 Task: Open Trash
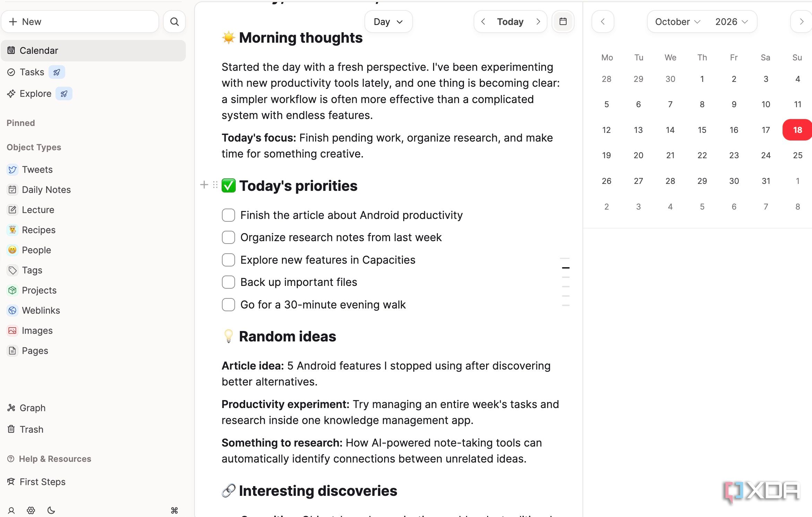pos(25,430)
